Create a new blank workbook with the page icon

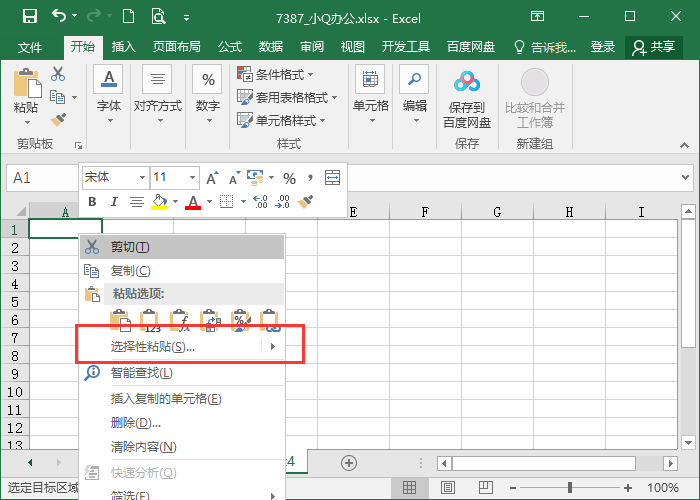[x=129, y=17]
